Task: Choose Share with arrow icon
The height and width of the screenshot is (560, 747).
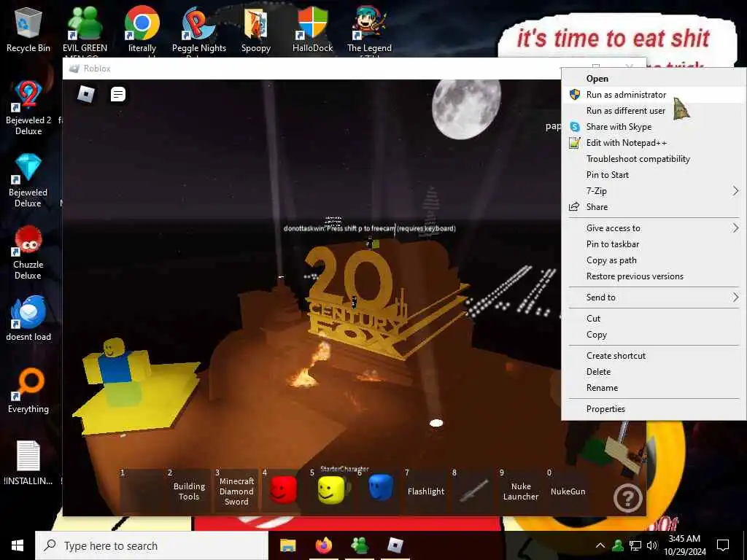Action: point(654,207)
